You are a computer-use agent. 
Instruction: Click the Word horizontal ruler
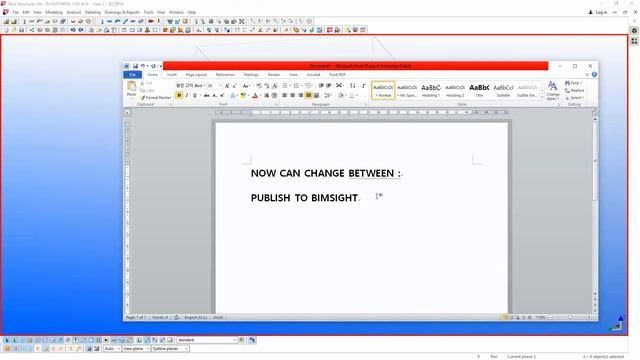(x=362, y=112)
